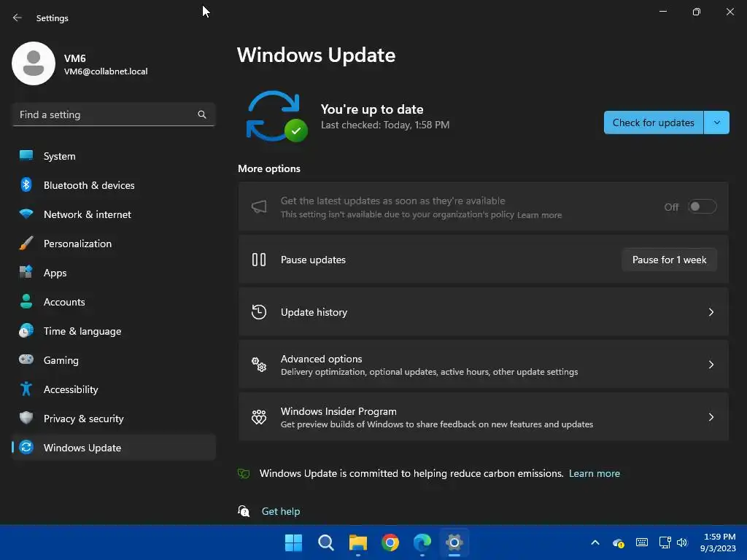Click the Get help link
The height and width of the screenshot is (560, 747).
click(281, 511)
